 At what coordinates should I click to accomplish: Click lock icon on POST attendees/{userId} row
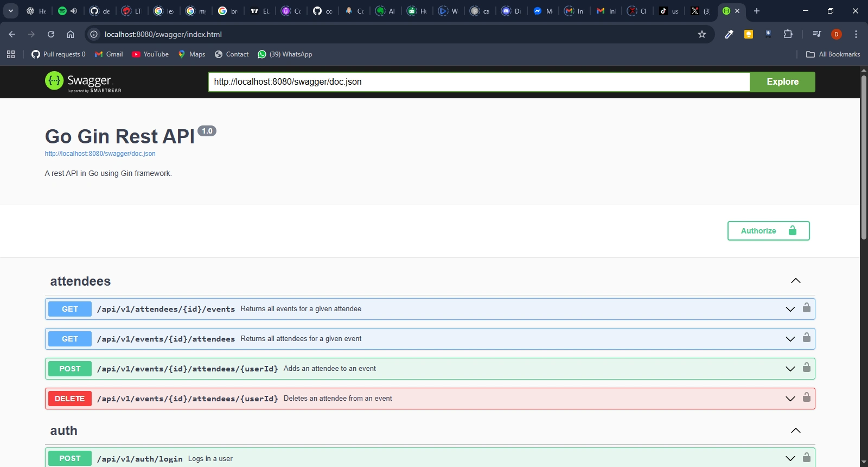(x=807, y=368)
